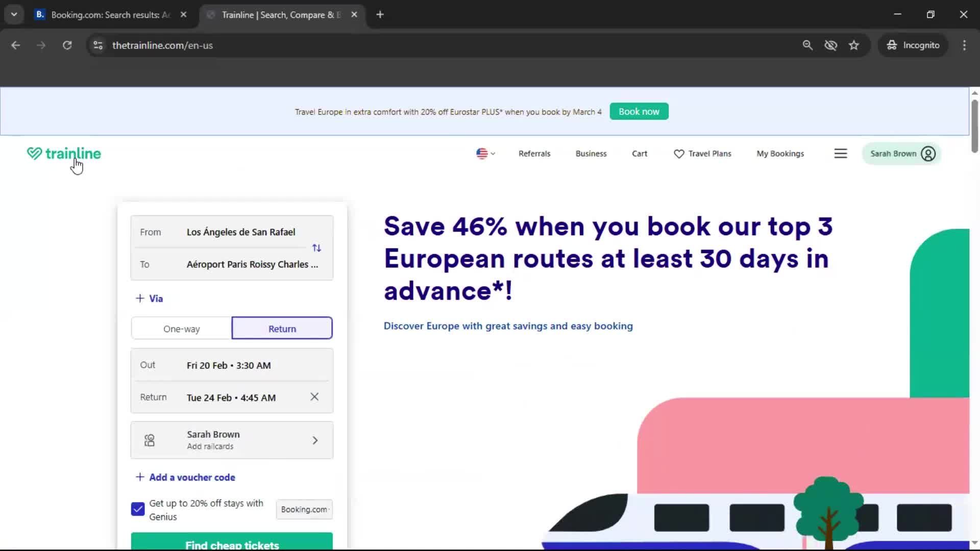This screenshot has width=980, height=551.
Task: Click the Sarah Brown account avatar icon
Action: [x=928, y=153]
